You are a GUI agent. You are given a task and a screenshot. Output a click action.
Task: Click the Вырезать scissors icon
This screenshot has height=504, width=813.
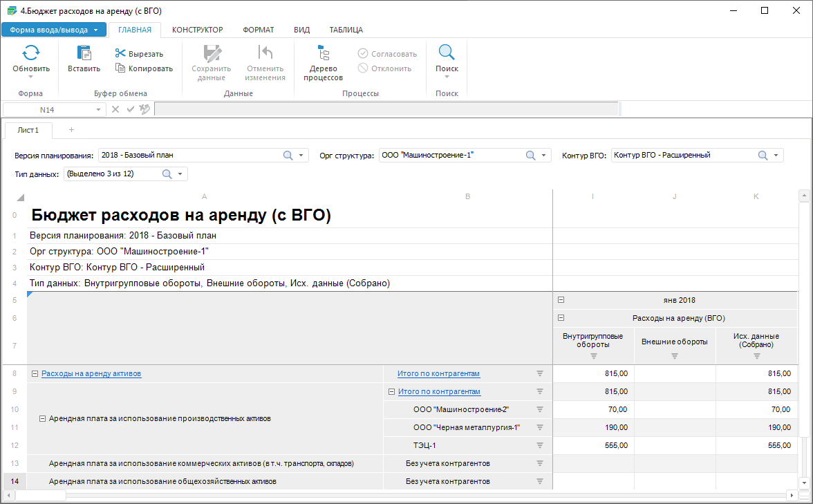[120, 54]
